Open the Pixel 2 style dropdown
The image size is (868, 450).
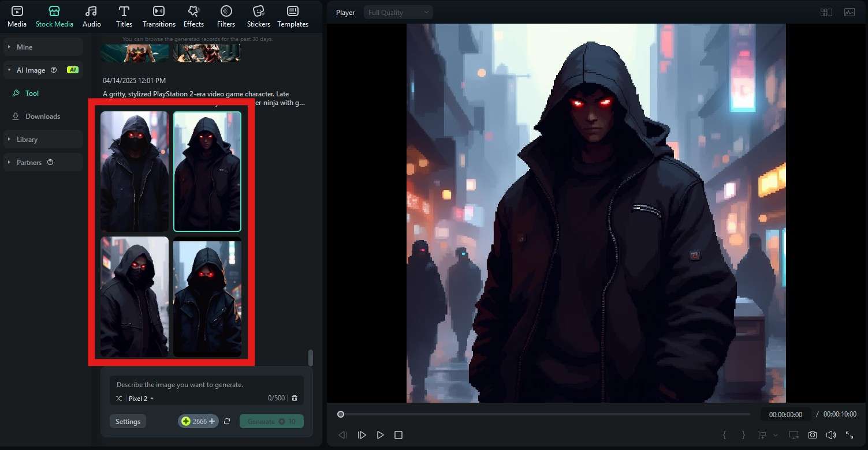coord(141,398)
